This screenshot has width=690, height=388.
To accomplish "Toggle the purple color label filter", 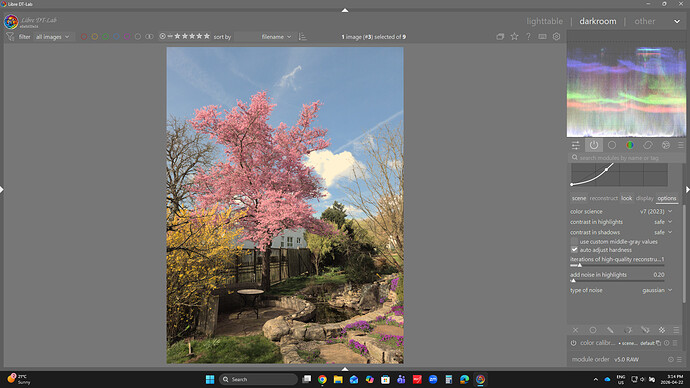I will coord(127,37).
